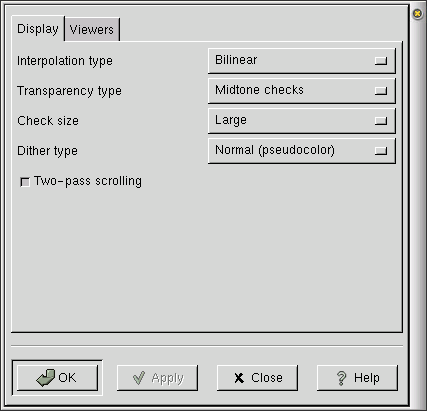Open Help for this dialog

click(357, 378)
